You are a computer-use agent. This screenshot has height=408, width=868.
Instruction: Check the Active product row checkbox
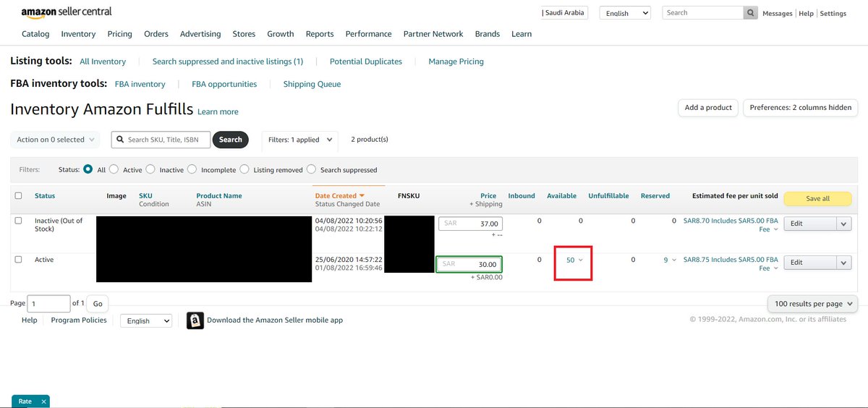tap(19, 260)
